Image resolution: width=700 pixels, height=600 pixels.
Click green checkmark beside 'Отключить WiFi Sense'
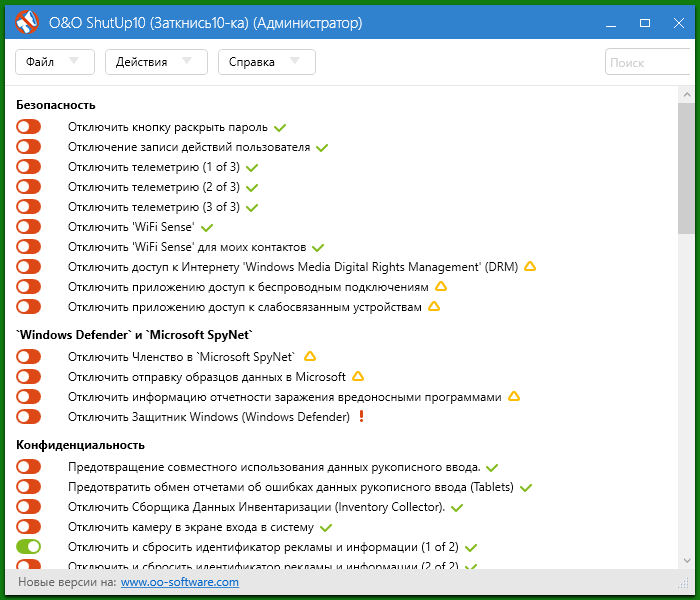click(207, 227)
